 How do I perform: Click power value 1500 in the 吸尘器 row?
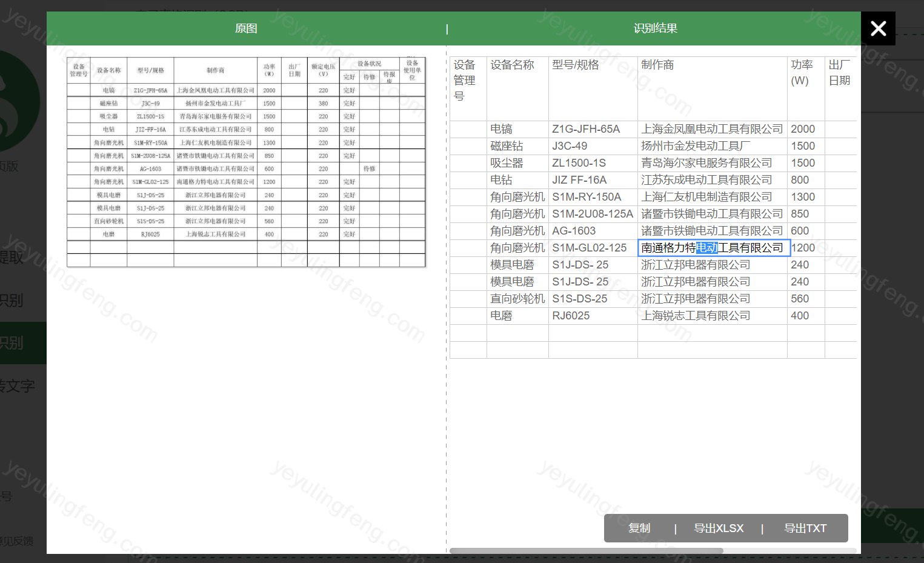click(806, 163)
